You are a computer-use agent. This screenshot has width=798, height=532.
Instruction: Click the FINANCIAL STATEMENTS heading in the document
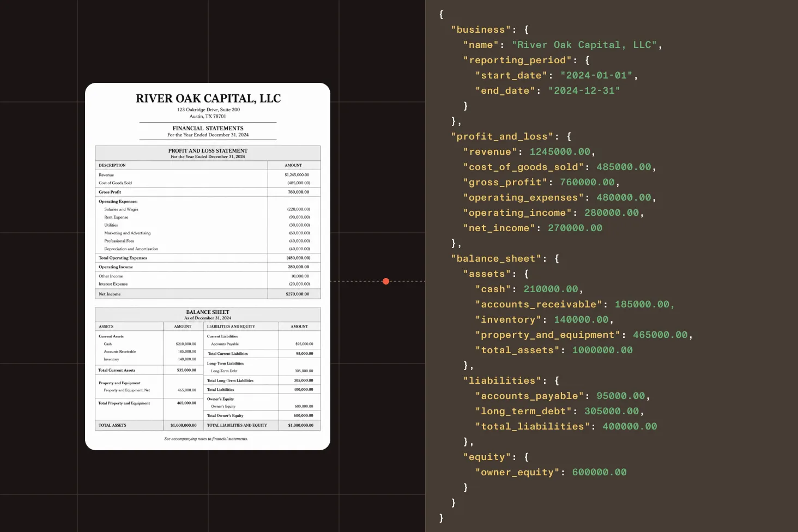click(x=208, y=128)
